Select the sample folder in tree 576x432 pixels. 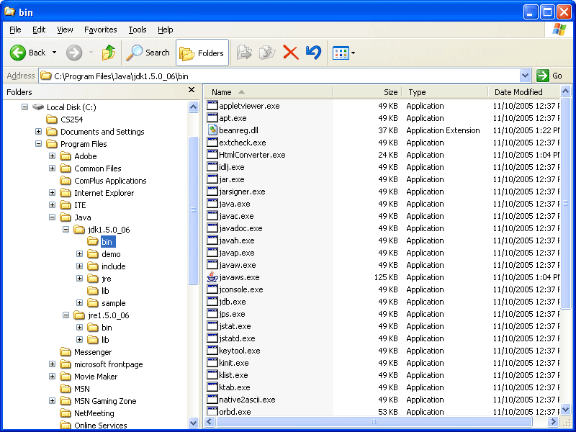(107, 303)
